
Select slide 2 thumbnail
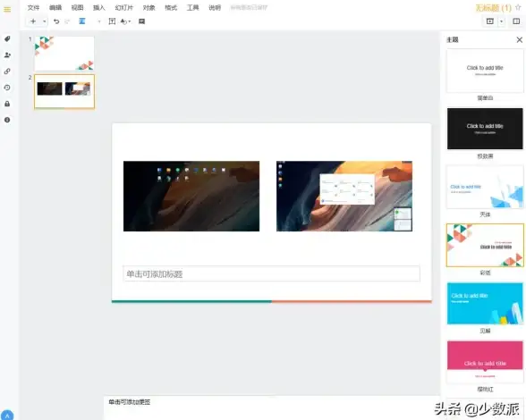[x=64, y=91]
